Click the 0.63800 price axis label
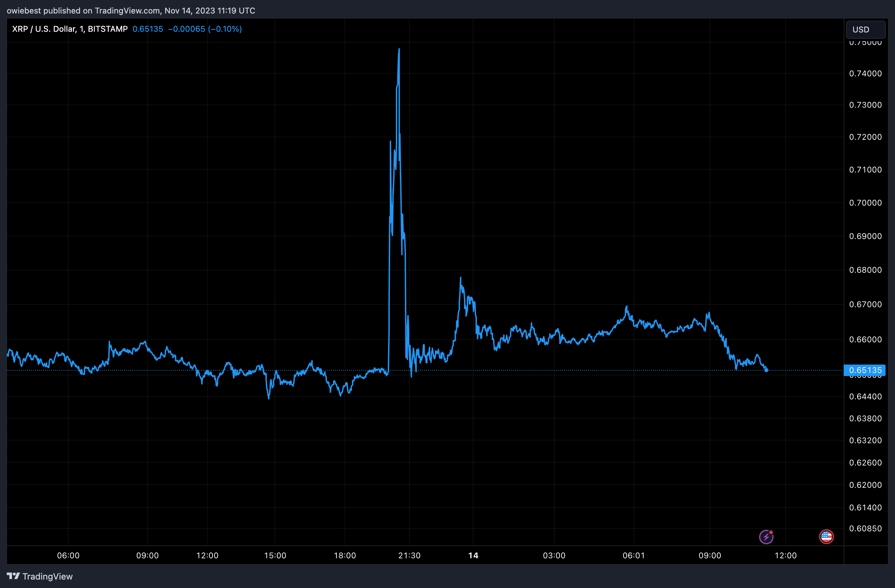This screenshot has width=895, height=588. (x=865, y=418)
